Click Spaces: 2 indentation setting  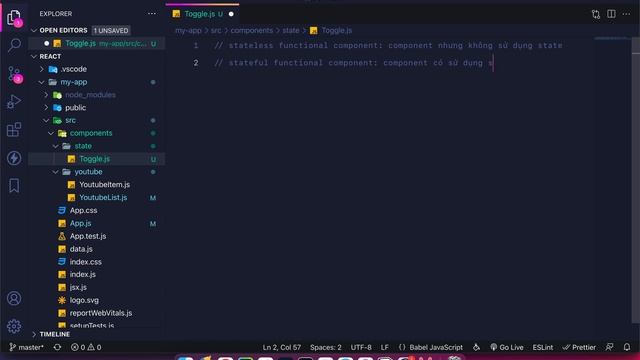coord(325,347)
